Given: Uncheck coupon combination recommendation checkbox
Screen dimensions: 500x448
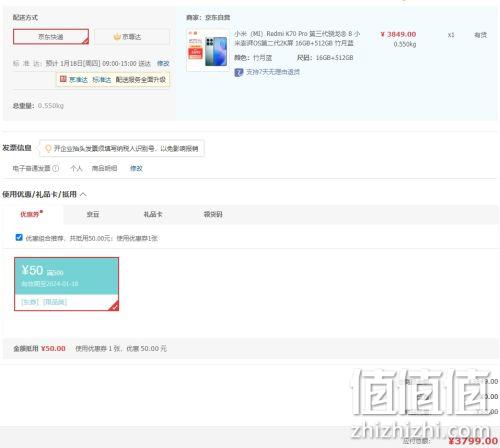Looking at the screenshot, I should pos(19,237).
